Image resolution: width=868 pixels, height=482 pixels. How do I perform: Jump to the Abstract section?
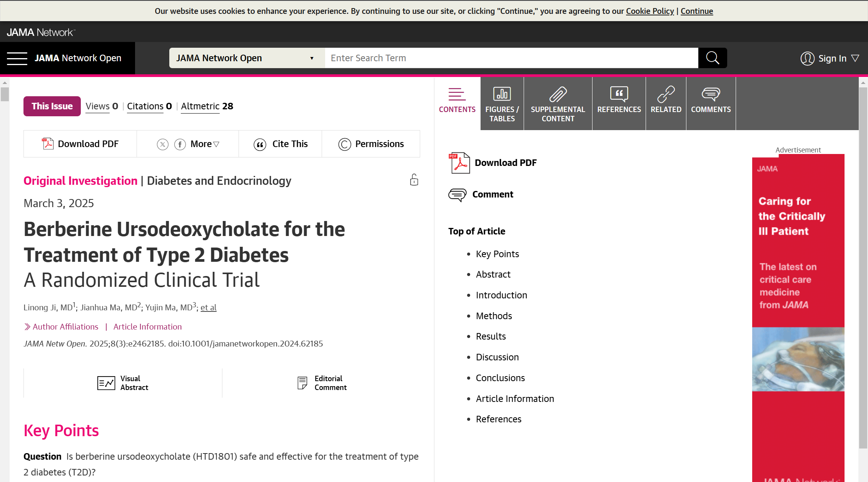point(493,274)
